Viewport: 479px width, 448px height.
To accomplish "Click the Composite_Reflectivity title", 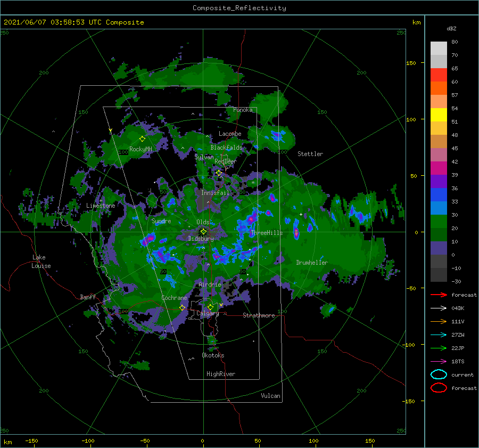I will tap(240, 8).
